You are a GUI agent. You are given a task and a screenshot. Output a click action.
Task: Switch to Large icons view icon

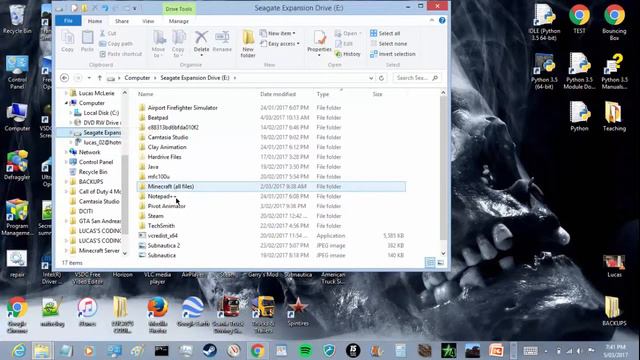point(440,262)
